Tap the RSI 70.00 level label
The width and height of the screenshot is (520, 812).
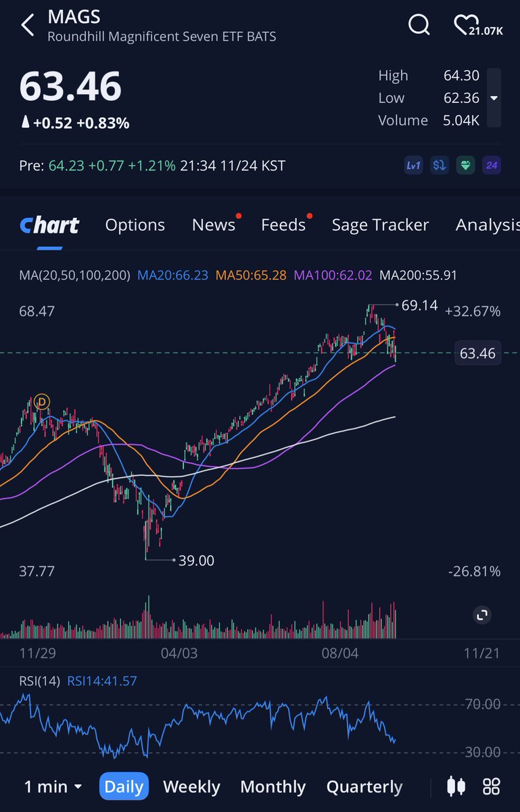(483, 704)
